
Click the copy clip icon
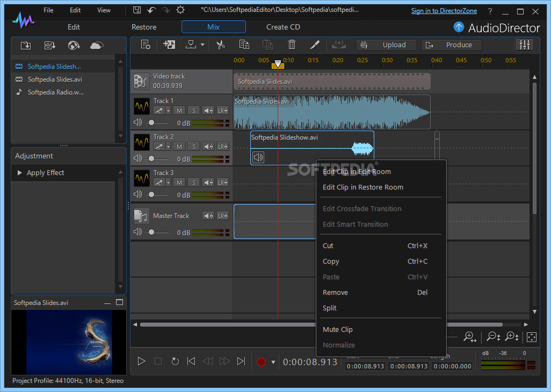tap(244, 45)
